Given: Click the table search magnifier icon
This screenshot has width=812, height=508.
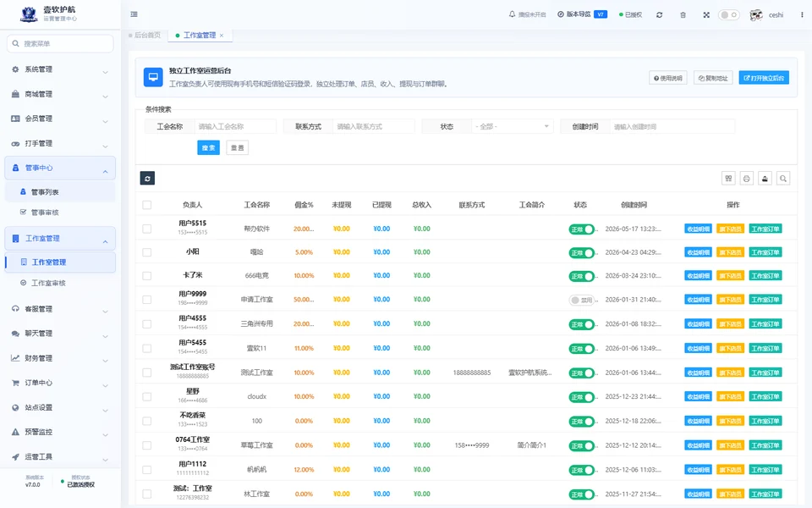Looking at the screenshot, I should coord(783,179).
